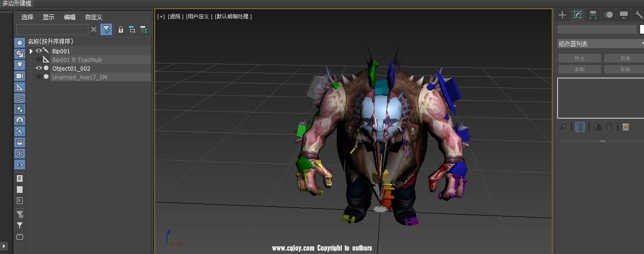Toggle the frozen objects display filter (snowflake)
This screenshot has width=644, height=254.
(x=20, y=153)
